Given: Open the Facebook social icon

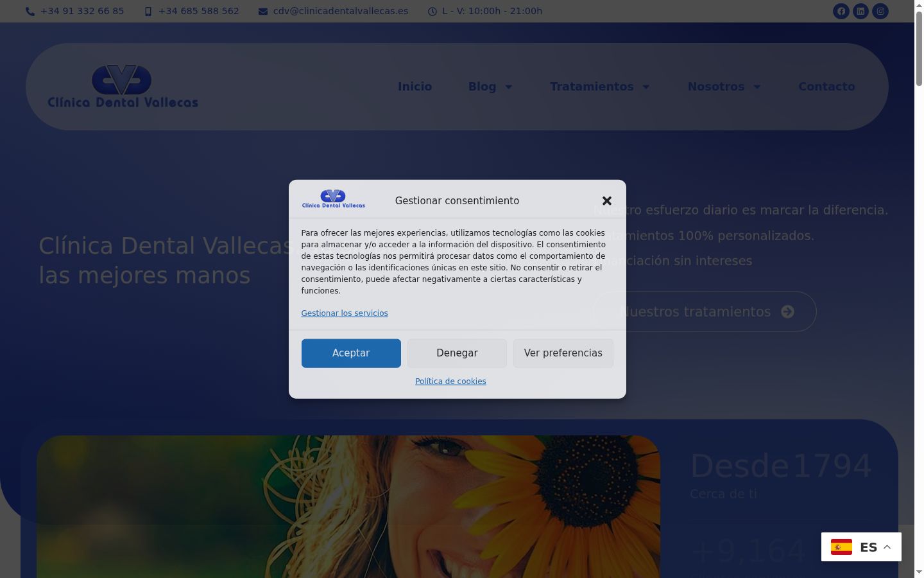Looking at the screenshot, I should click(x=841, y=11).
